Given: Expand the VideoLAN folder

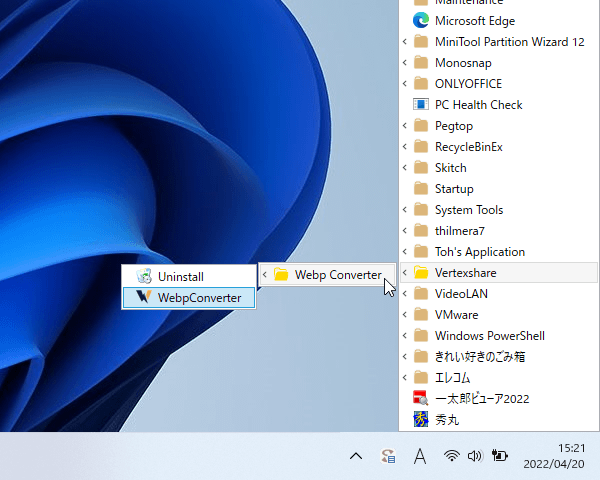Looking at the screenshot, I should pyautogui.click(x=462, y=294).
